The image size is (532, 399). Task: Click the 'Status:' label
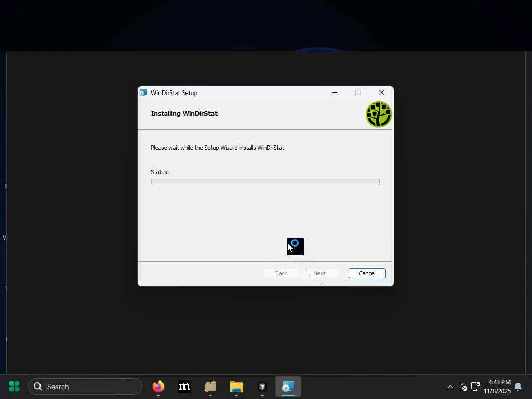[160, 172]
